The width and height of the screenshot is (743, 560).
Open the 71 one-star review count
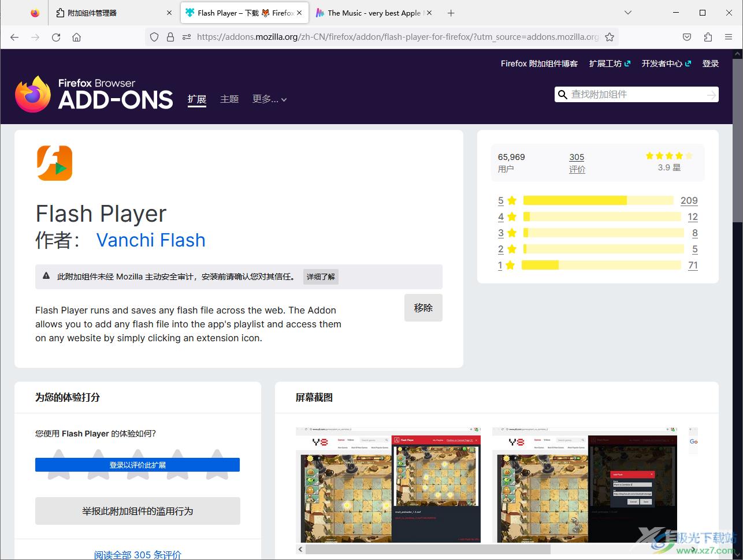(x=693, y=265)
